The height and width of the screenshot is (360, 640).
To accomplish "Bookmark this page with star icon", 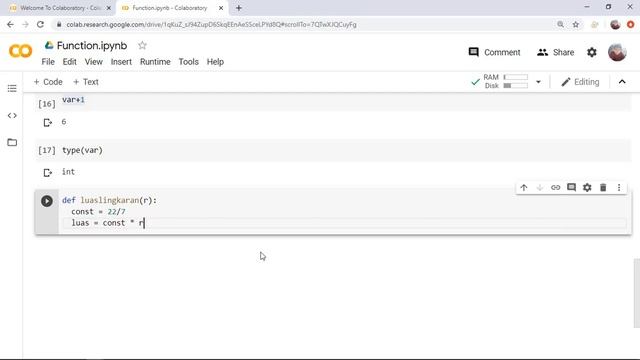I will point(576,24).
